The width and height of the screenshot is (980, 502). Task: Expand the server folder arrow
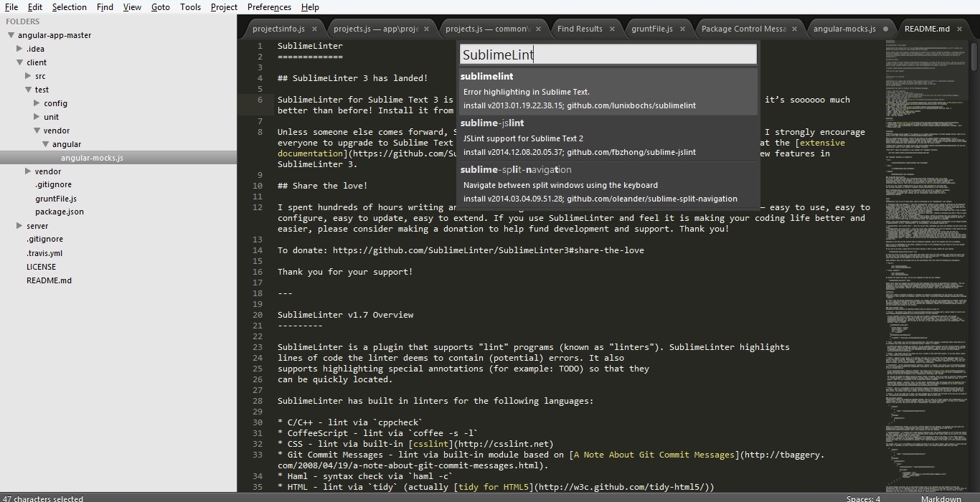[x=19, y=226]
